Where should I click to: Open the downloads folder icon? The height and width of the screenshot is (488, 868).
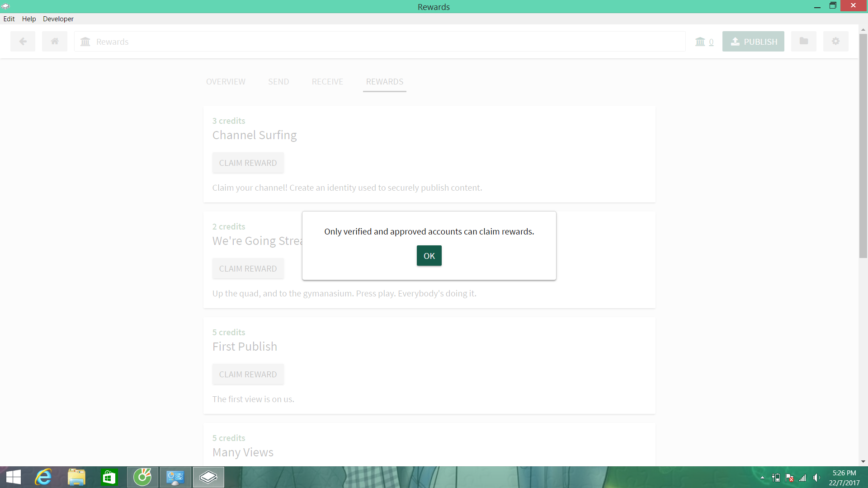803,42
